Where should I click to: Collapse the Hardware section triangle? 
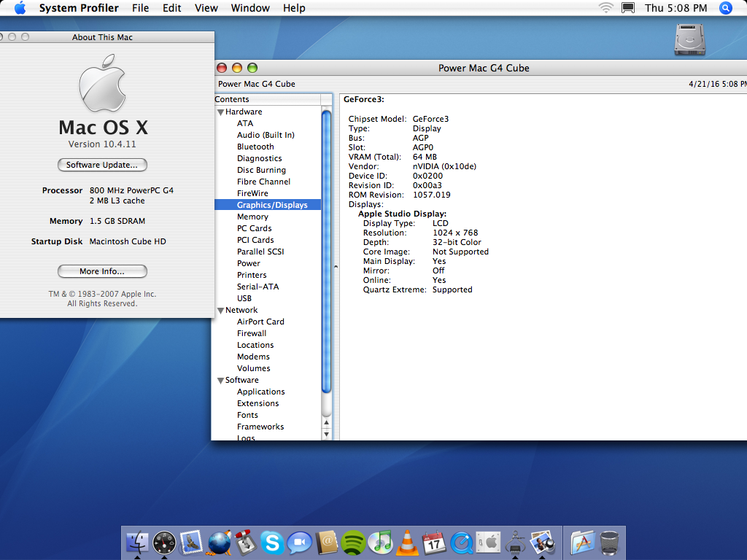point(220,112)
